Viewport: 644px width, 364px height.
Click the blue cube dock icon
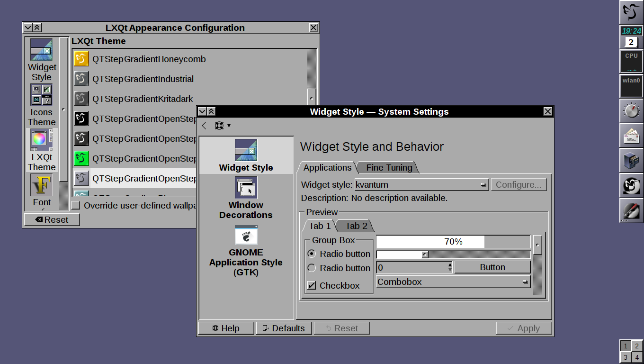[631, 160]
